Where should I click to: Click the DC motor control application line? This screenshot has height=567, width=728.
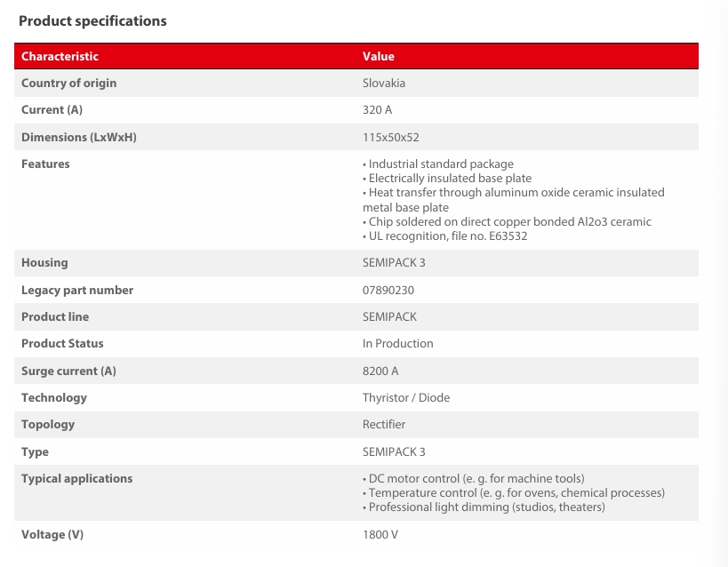pos(474,478)
